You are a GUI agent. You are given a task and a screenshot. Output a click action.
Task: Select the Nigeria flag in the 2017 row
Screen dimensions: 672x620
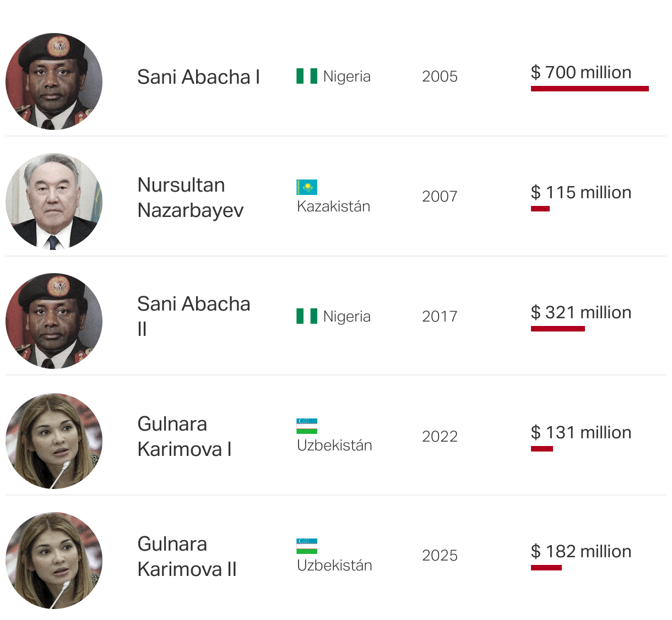click(x=307, y=316)
